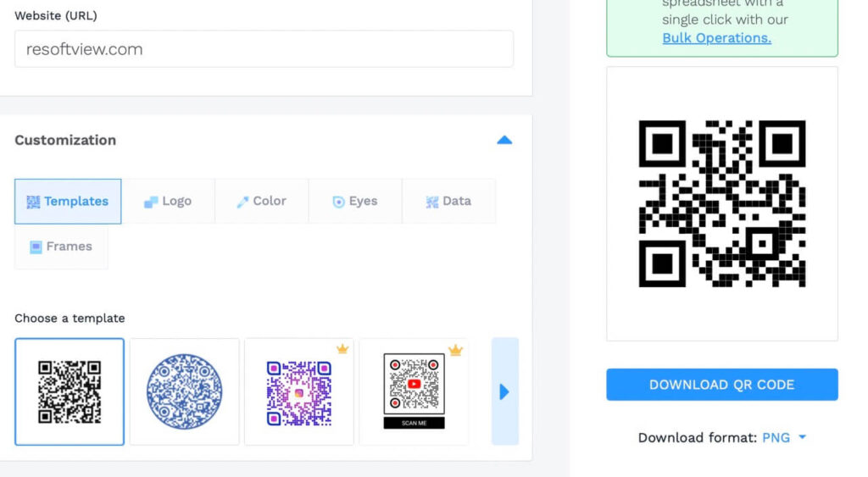Switch to the Logo tab
This screenshot has width=868, height=477.
pos(168,202)
